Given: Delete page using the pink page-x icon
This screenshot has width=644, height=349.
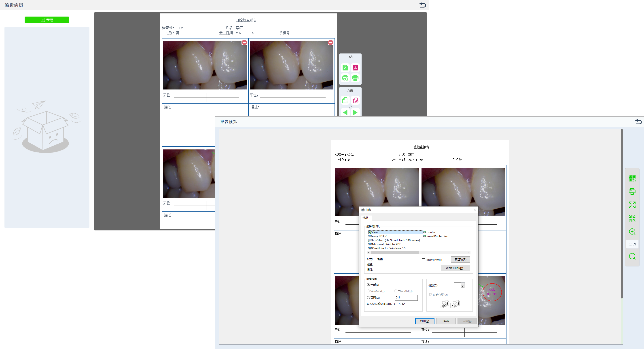Looking at the screenshot, I should pyautogui.click(x=355, y=100).
